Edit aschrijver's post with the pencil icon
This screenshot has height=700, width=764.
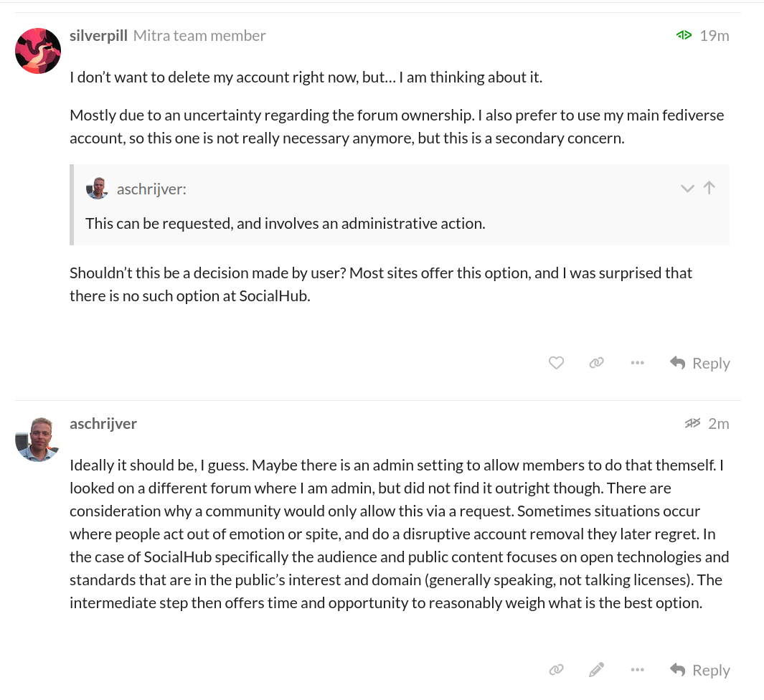coord(596,670)
